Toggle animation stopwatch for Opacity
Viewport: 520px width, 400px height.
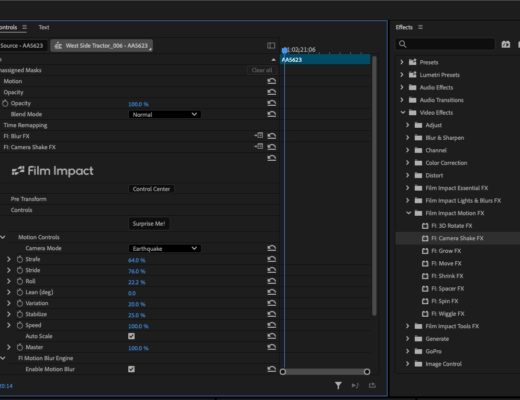click(x=5, y=103)
